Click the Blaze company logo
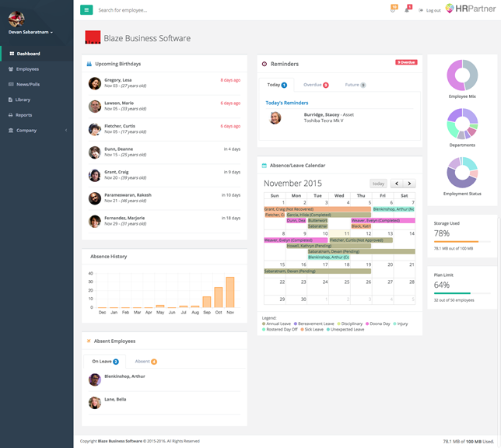 (x=93, y=37)
